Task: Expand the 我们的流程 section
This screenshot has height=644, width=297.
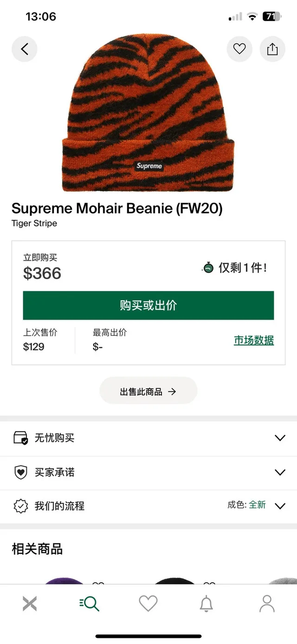Action: (148, 506)
